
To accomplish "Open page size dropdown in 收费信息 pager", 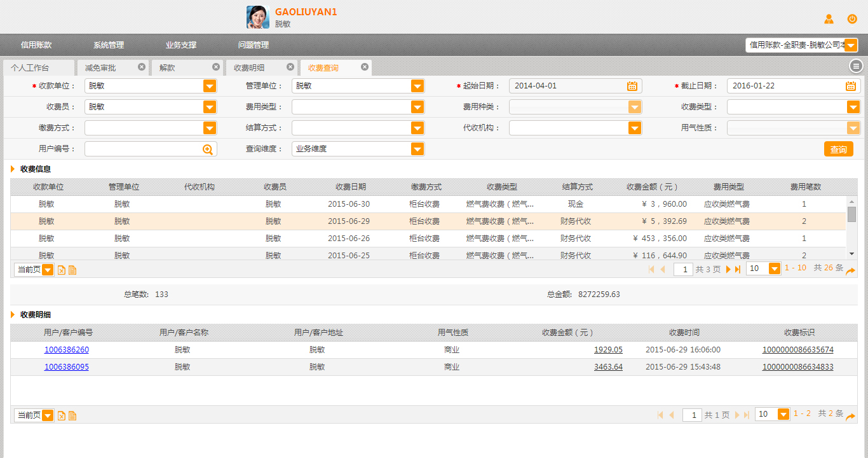I will [x=775, y=268].
